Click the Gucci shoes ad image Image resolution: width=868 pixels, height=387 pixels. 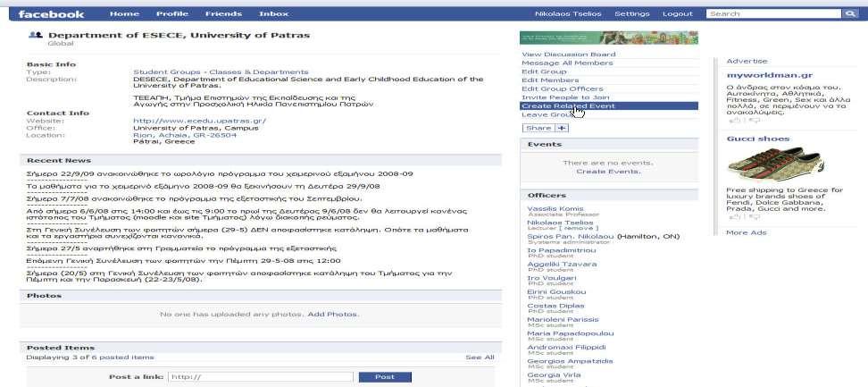tap(775, 165)
